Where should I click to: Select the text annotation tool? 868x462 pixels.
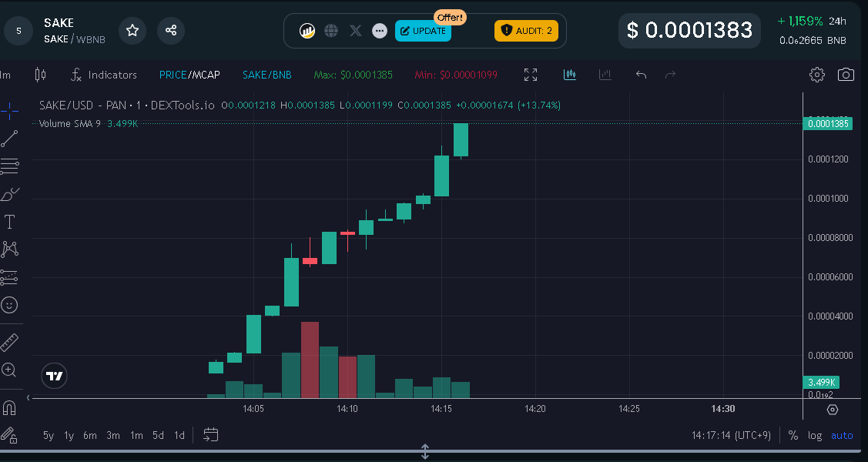9,221
